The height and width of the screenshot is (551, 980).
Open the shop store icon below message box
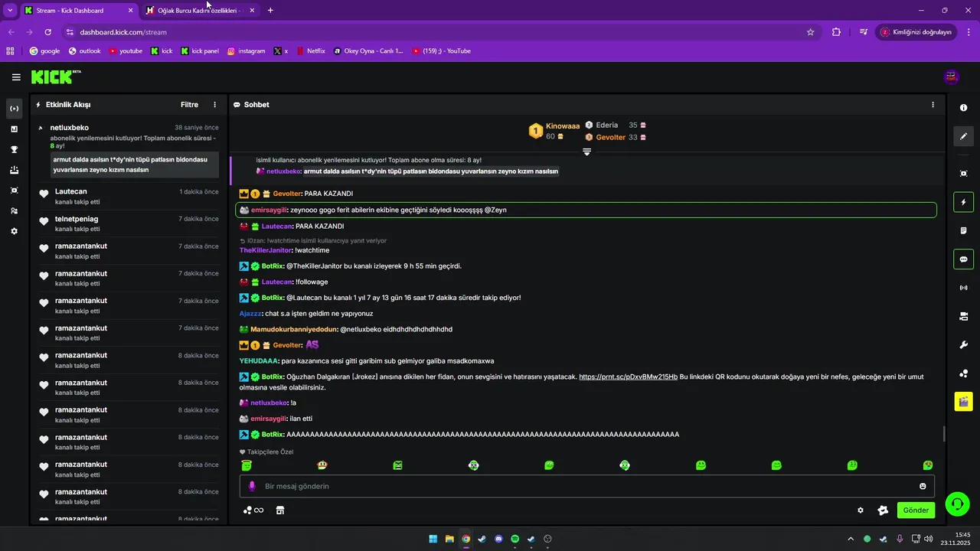coord(280,510)
